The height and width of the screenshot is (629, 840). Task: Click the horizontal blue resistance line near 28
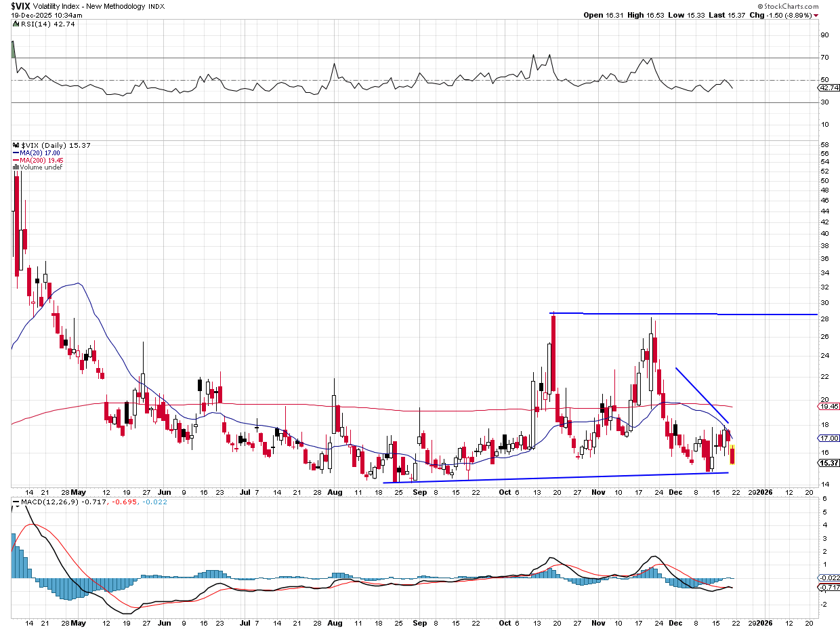tap(677, 314)
